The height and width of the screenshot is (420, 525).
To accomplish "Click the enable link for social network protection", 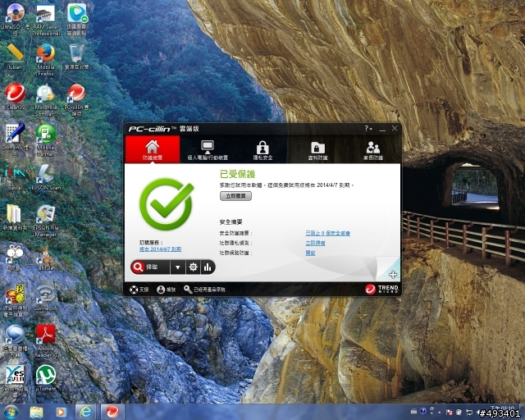I will tap(310, 253).
